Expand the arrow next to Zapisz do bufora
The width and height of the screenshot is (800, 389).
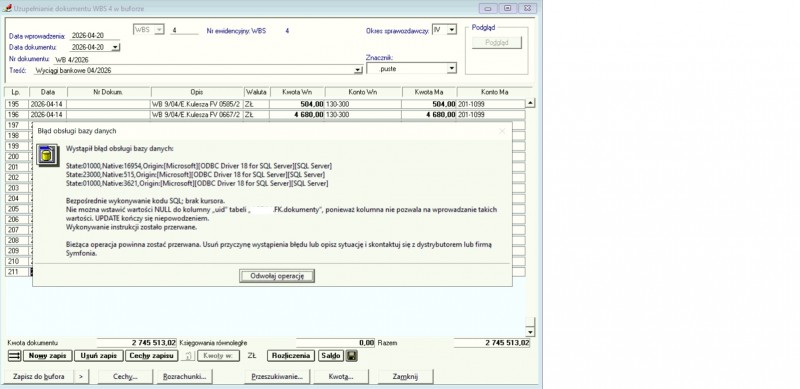[x=81, y=377]
